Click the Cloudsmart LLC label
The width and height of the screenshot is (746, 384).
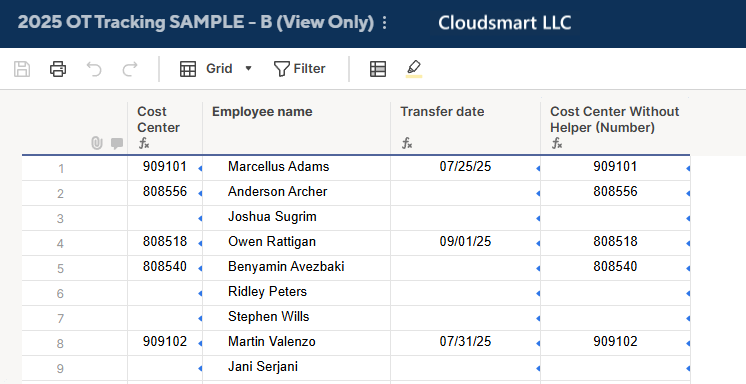pyautogui.click(x=504, y=23)
